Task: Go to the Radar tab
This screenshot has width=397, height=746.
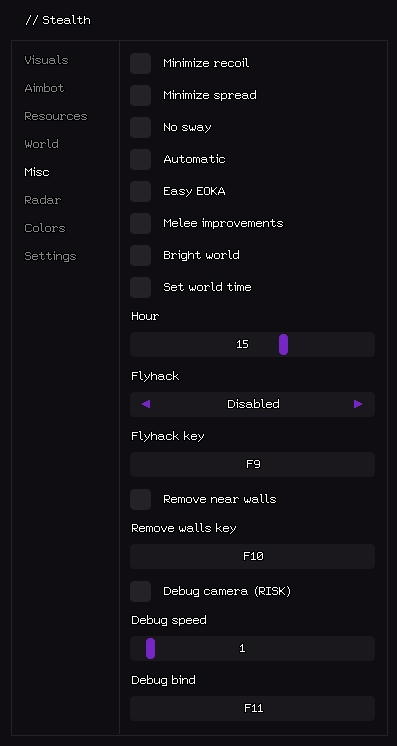Action: click(x=42, y=200)
